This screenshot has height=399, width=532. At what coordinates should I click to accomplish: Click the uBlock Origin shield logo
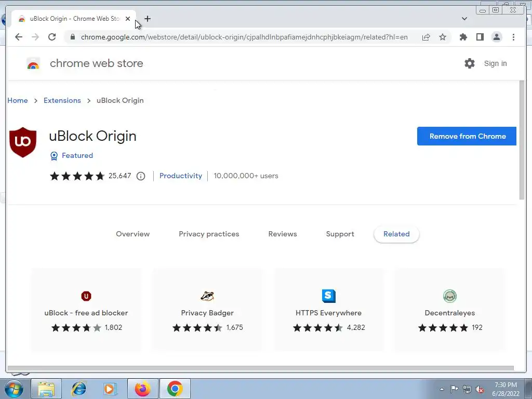[23, 142]
